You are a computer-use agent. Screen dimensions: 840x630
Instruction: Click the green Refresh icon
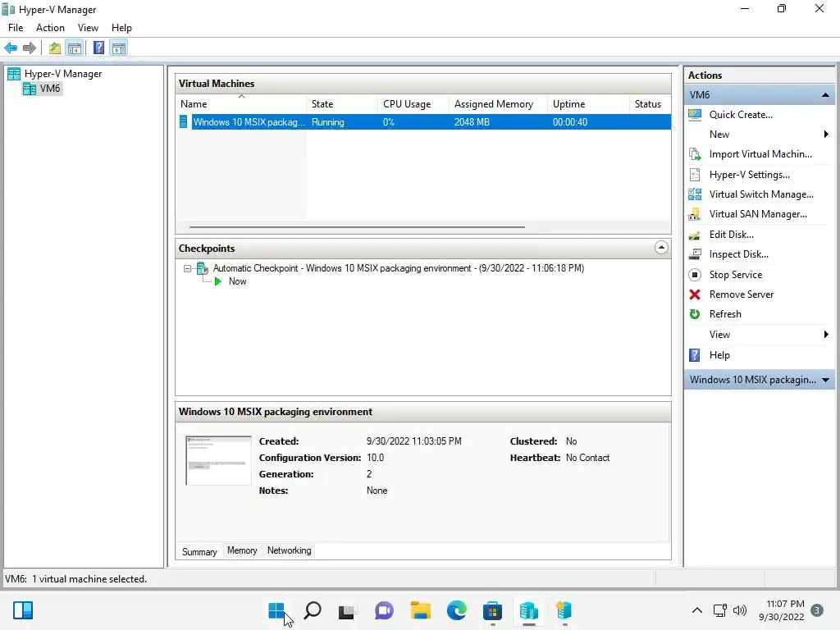(x=695, y=314)
